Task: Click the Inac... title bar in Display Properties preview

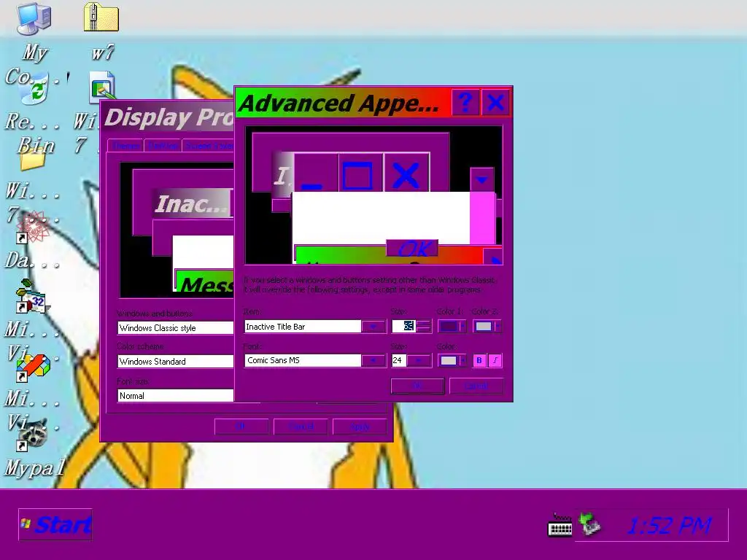Action: (x=193, y=203)
